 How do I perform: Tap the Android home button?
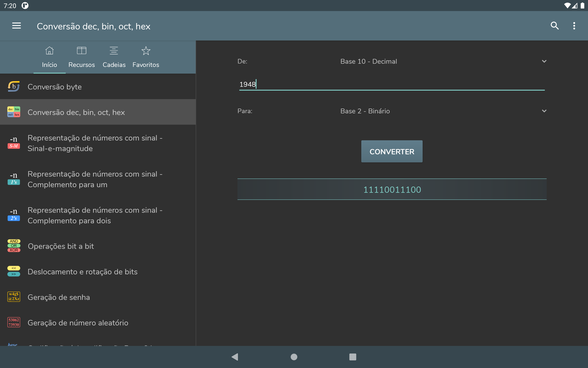294,357
